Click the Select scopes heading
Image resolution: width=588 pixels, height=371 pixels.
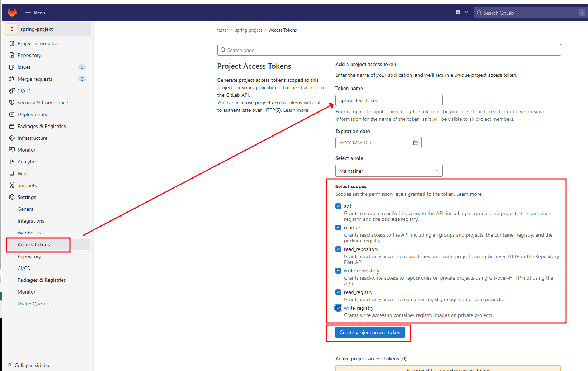(351, 186)
